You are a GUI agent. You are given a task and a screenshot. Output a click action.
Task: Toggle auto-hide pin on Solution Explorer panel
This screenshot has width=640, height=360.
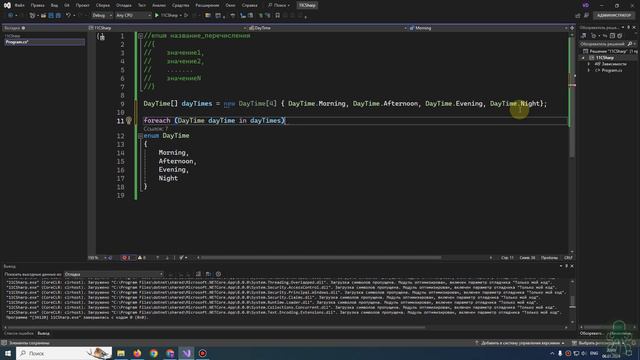click(x=629, y=27)
